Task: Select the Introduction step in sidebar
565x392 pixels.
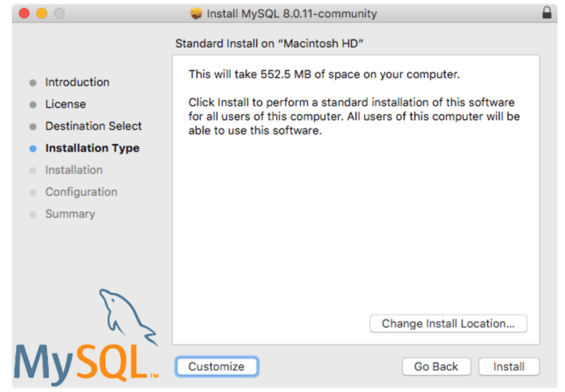Action: pyautogui.click(x=77, y=82)
